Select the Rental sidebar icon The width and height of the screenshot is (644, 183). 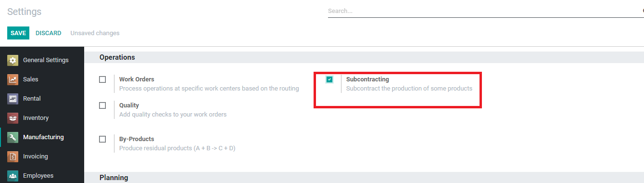[x=13, y=99]
